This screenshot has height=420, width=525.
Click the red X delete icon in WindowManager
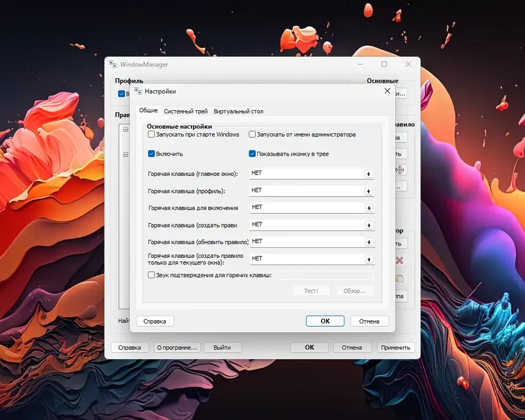pyautogui.click(x=399, y=261)
